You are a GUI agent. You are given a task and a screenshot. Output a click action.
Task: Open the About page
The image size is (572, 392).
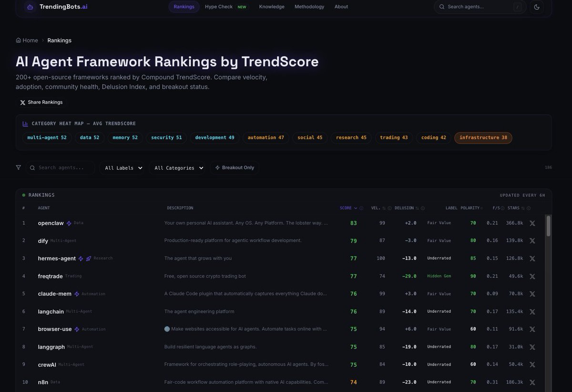(x=341, y=7)
